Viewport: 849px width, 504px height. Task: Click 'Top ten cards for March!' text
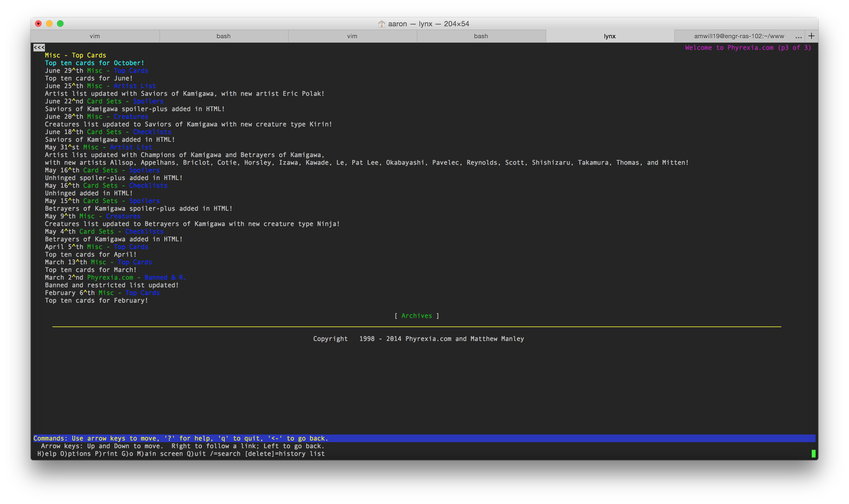coord(91,270)
